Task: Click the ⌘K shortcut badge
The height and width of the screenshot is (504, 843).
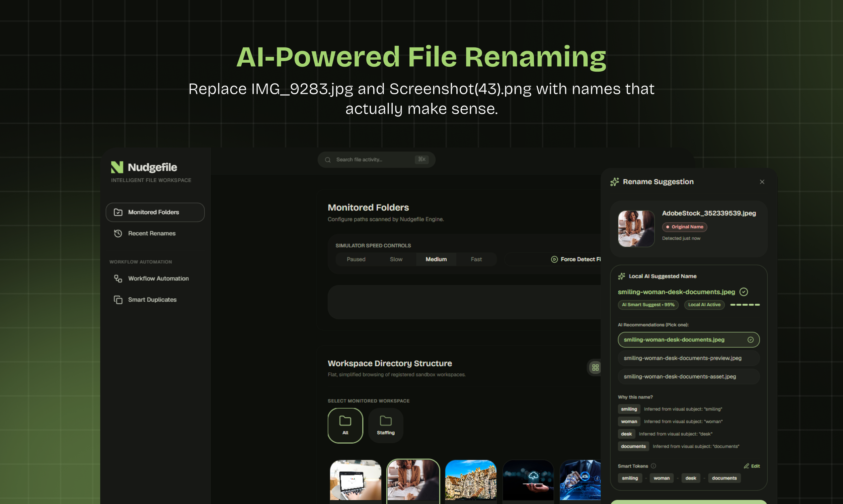Action: (421, 159)
